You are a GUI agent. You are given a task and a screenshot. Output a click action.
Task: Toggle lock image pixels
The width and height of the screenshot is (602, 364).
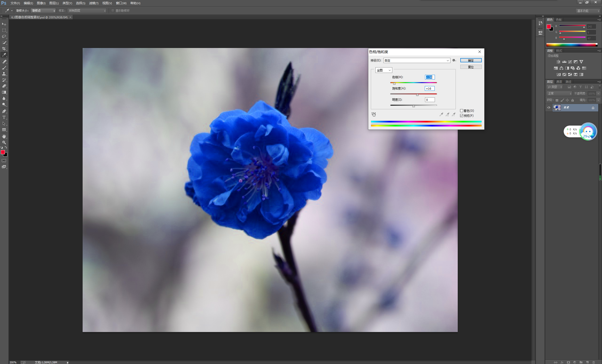click(x=562, y=100)
